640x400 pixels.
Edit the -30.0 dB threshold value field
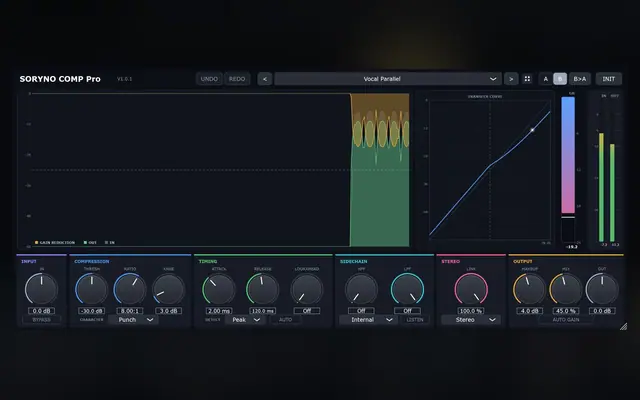point(91,311)
